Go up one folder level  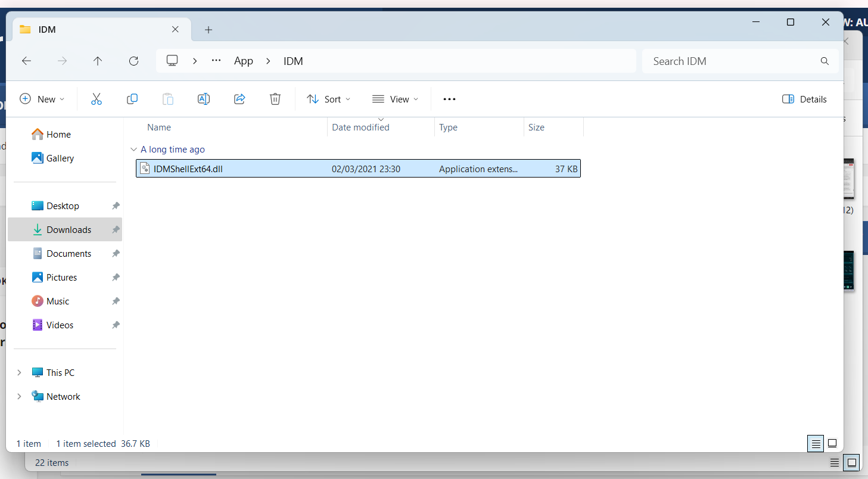click(98, 61)
